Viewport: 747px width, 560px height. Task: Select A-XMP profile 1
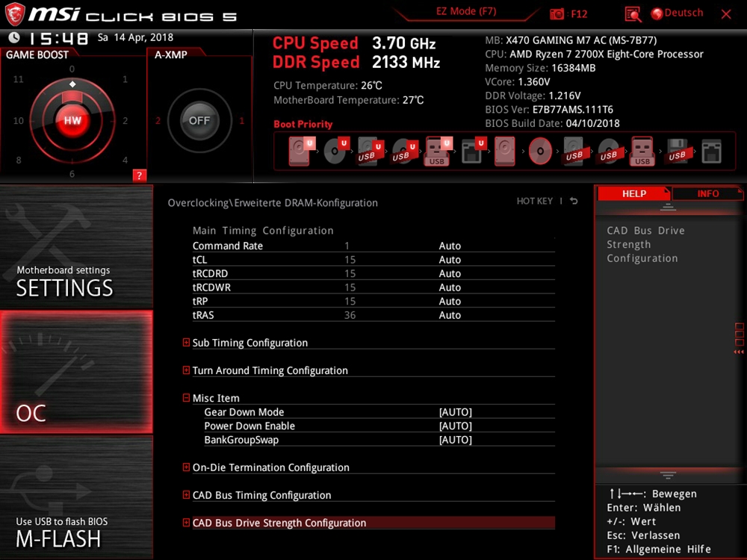coord(241,121)
